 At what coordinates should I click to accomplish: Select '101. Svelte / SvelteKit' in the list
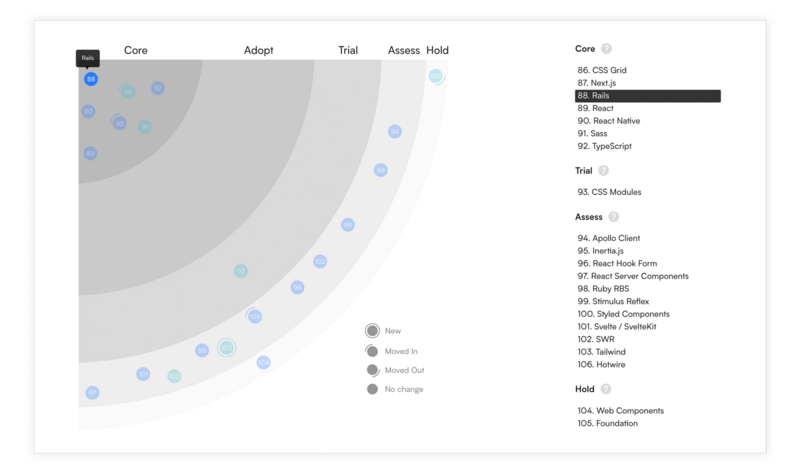(x=617, y=327)
